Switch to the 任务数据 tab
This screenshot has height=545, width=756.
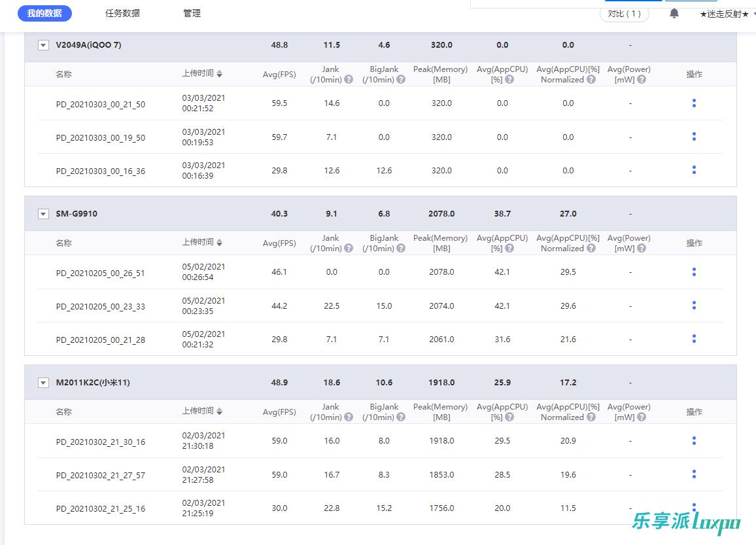(x=122, y=14)
